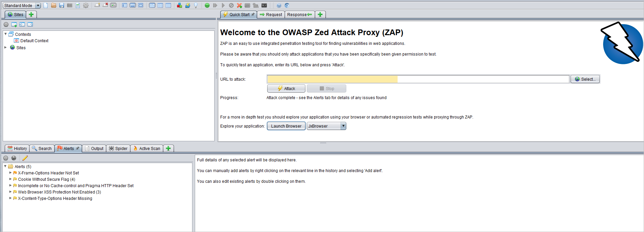
Task: Select the Full Layout option
Action: (141, 5)
